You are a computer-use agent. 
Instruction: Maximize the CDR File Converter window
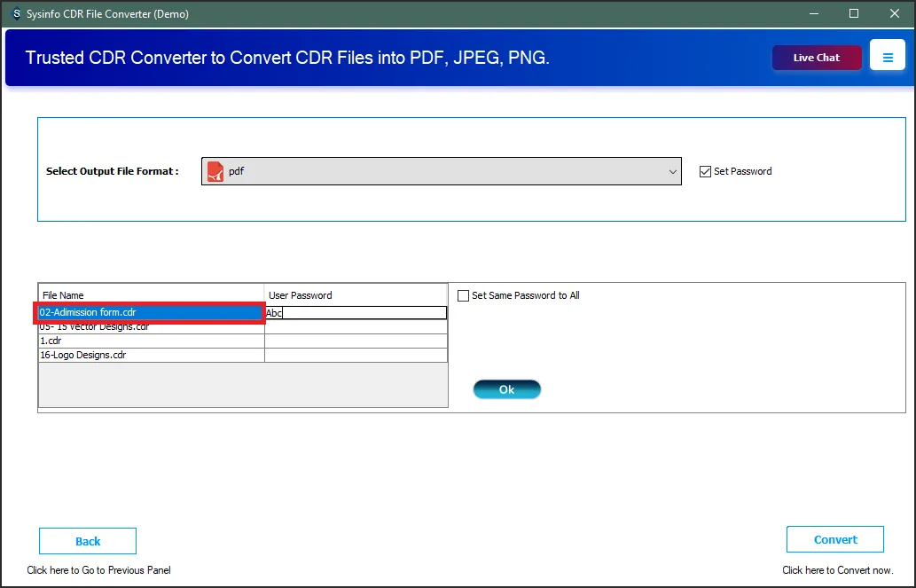[854, 13]
